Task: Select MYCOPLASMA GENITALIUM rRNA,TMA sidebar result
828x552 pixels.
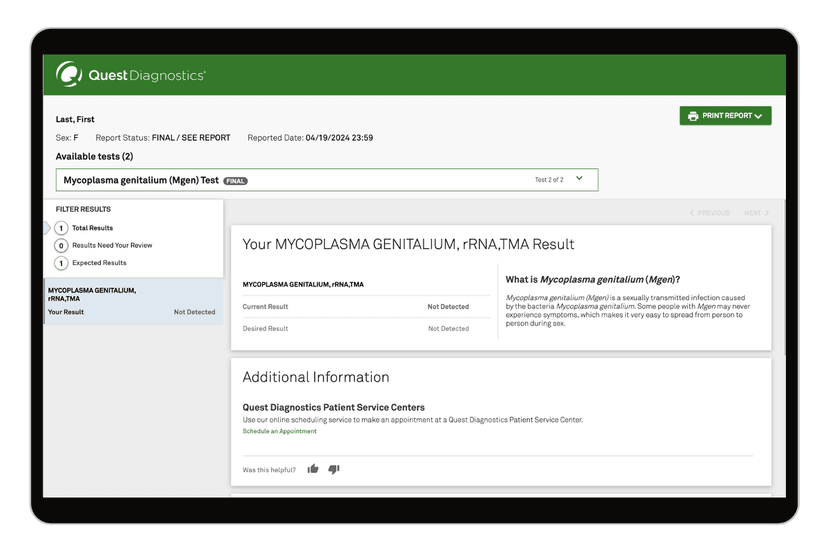Action: pos(132,301)
